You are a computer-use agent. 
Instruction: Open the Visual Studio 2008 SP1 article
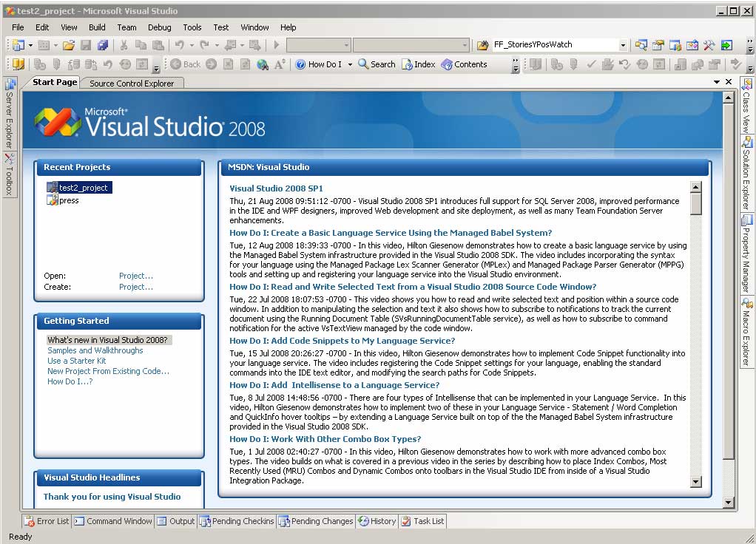pyautogui.click(x=276, y=188)
